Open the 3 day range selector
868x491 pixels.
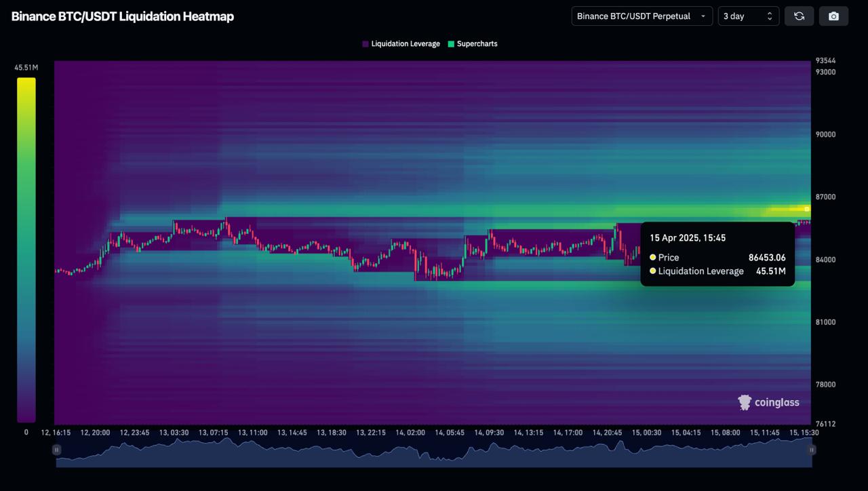click(x=748, y=16)
